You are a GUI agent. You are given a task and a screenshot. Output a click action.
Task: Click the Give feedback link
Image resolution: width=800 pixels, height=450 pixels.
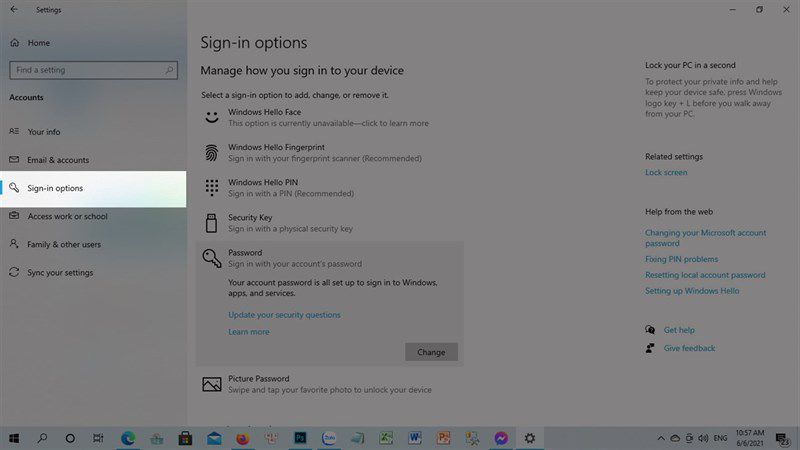coord(689,348)
